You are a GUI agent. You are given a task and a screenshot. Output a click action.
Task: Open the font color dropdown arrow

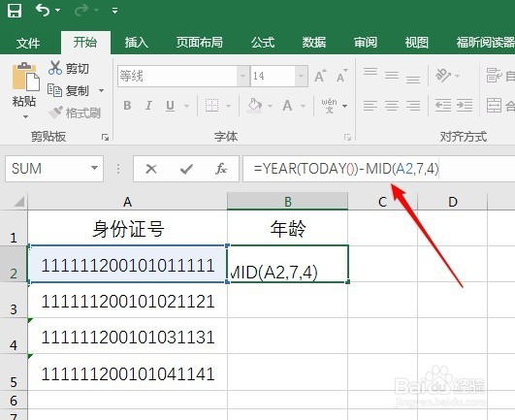click(304, 106)
